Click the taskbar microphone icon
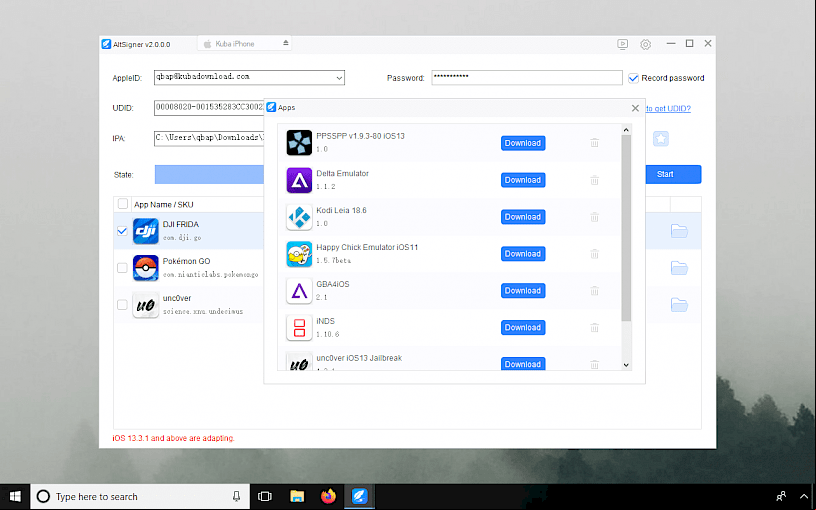 click(236, 496)
